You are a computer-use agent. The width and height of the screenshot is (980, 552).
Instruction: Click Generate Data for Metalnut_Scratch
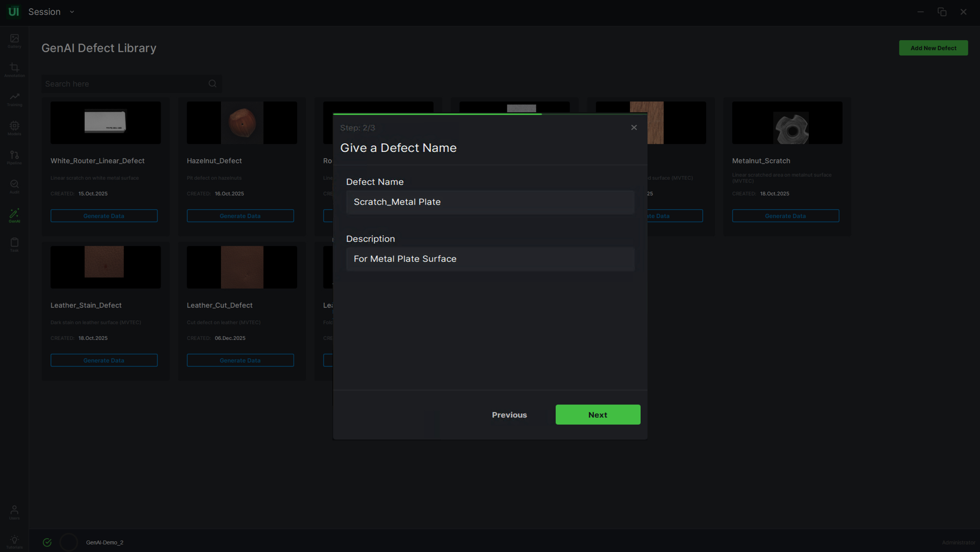coord(785,216)
